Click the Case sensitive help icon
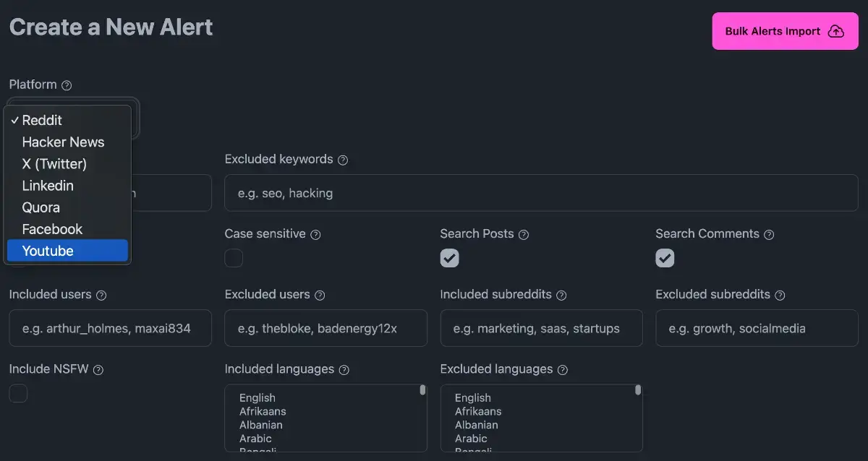 pos(315,235)
